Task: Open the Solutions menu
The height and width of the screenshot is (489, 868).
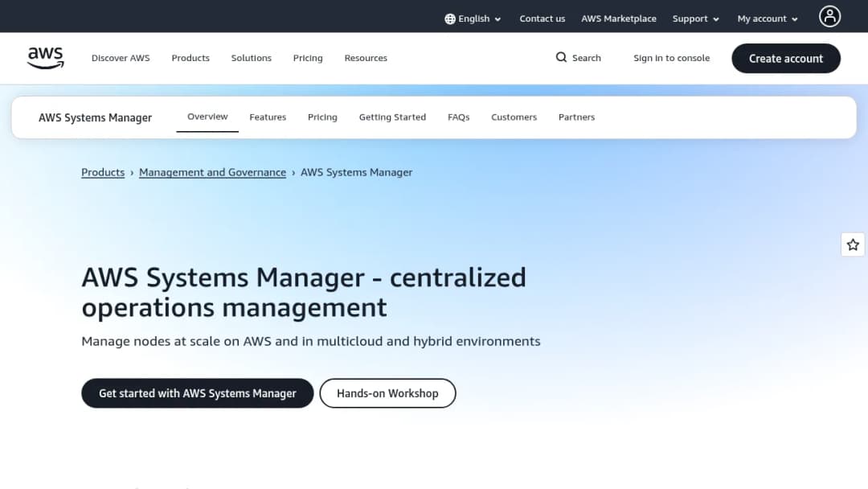Action: [x=252, y=58]
